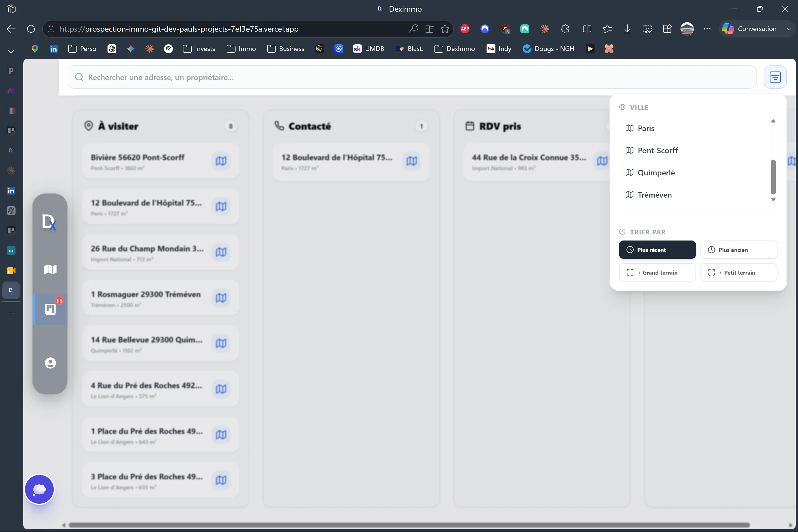The height and width of the screenshot is (532, 798).
Task: Show 1 Rosmaguer 29300 Tréméven on map
Action: [x=221, y=298]
